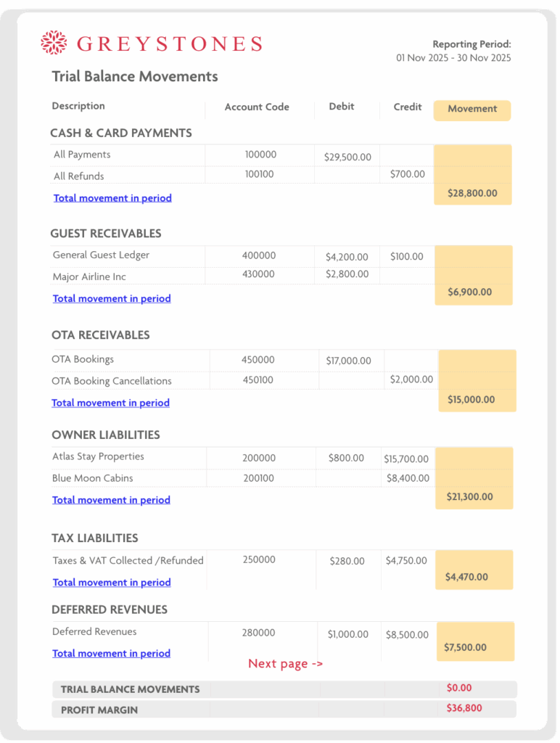This screenshot has height=743, width=560.
Task: Select the Major Airline Inc row
Action: click(x=89, y=276)
